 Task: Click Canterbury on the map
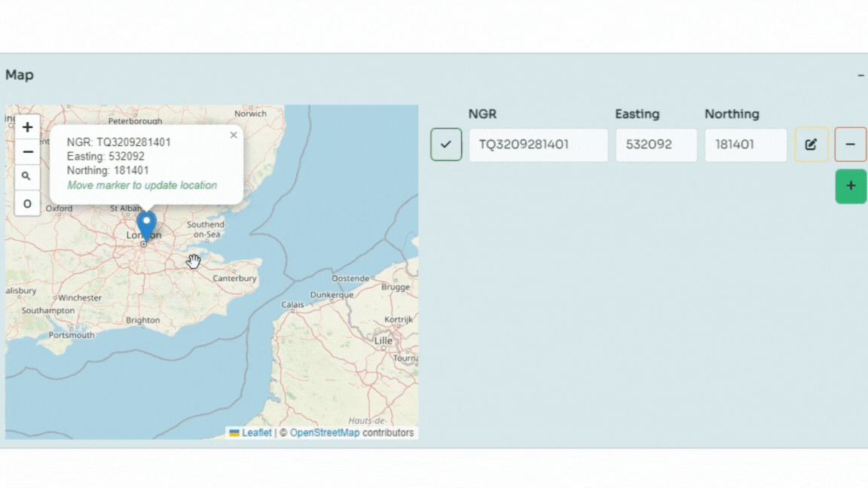235,279
